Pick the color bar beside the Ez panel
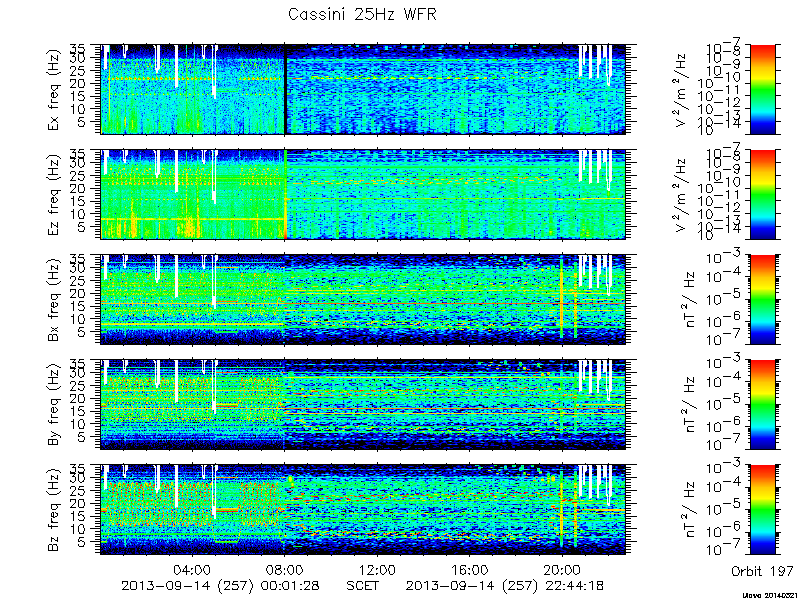The image size is (800, 600). [x=762, y=194]
